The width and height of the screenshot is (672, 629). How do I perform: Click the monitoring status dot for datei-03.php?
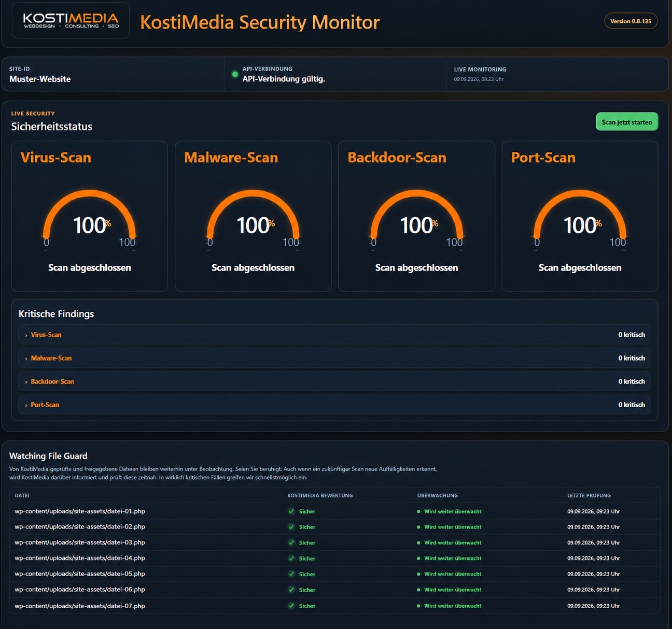(x=418, y=542)
